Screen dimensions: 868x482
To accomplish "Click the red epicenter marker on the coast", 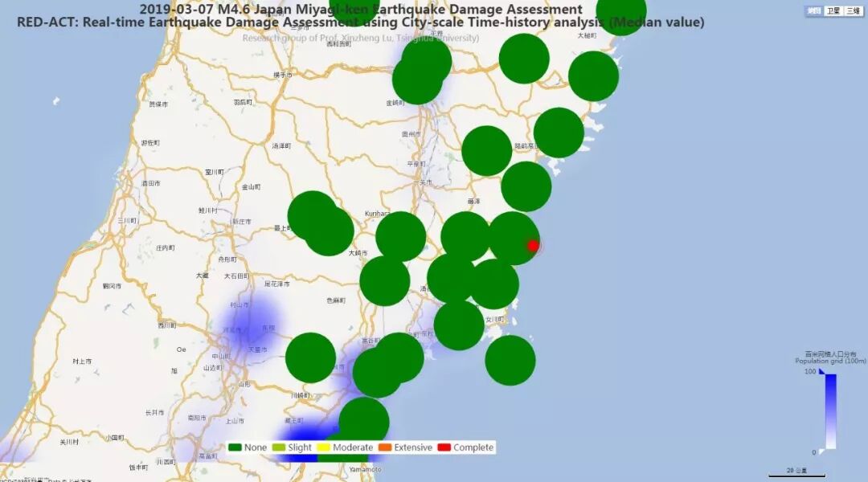I will tap(533, 246).
